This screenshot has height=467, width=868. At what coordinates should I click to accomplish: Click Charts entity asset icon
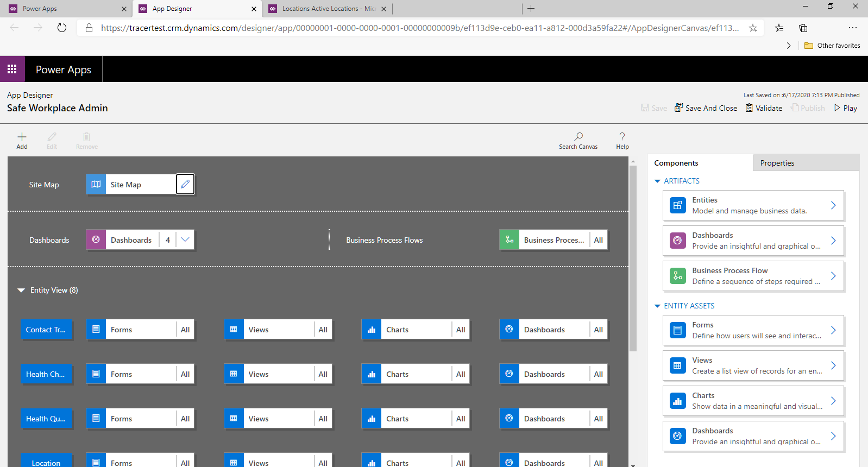678,401
